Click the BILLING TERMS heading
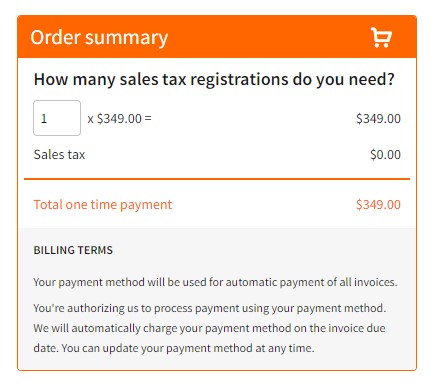This screenshot has height=389, width=434. 73,250
